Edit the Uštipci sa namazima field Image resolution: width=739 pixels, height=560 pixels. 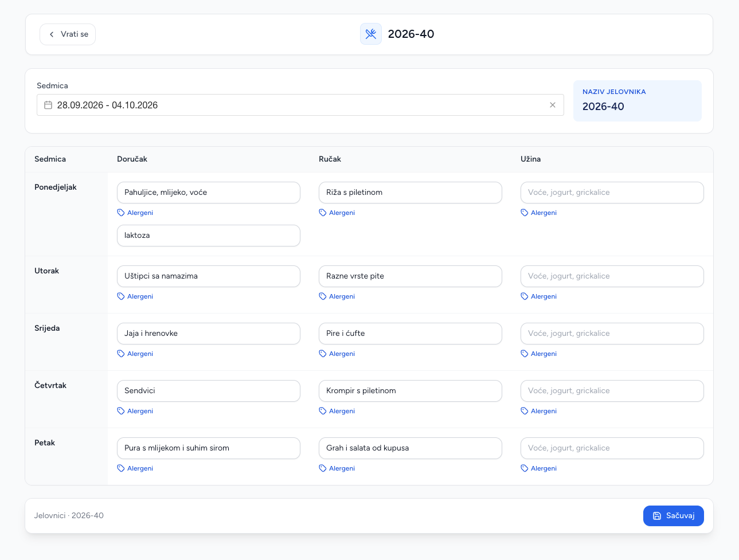tap(209, 276)
